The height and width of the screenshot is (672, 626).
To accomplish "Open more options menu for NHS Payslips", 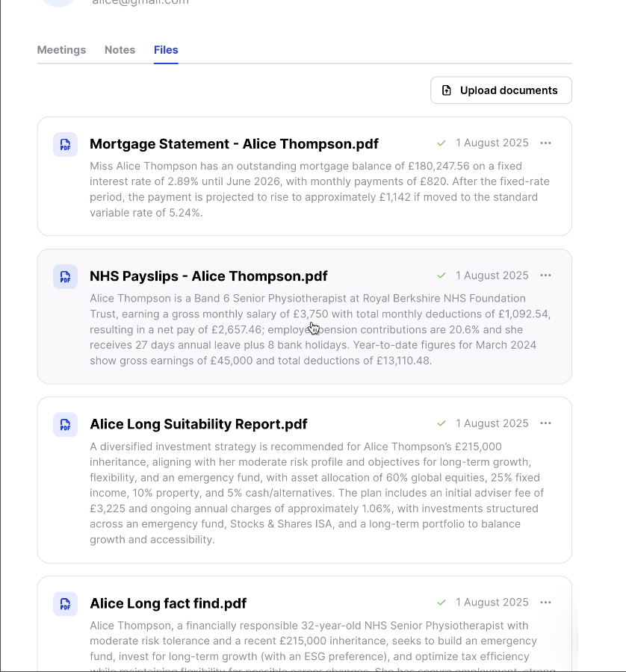I will [545, 276].
